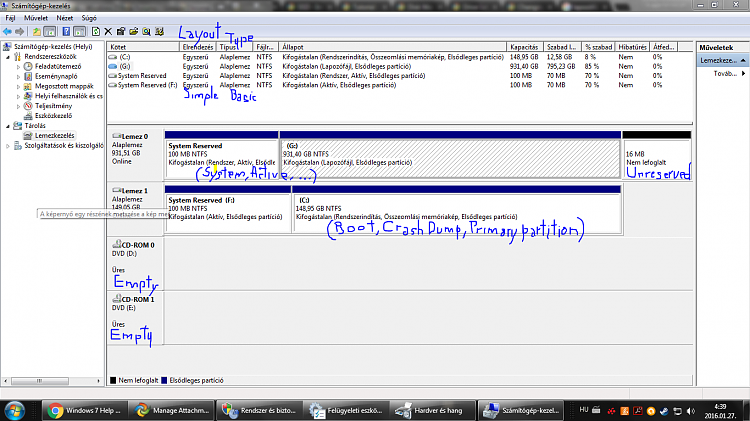Click the last toolbar settings icon

coord(159,32)
